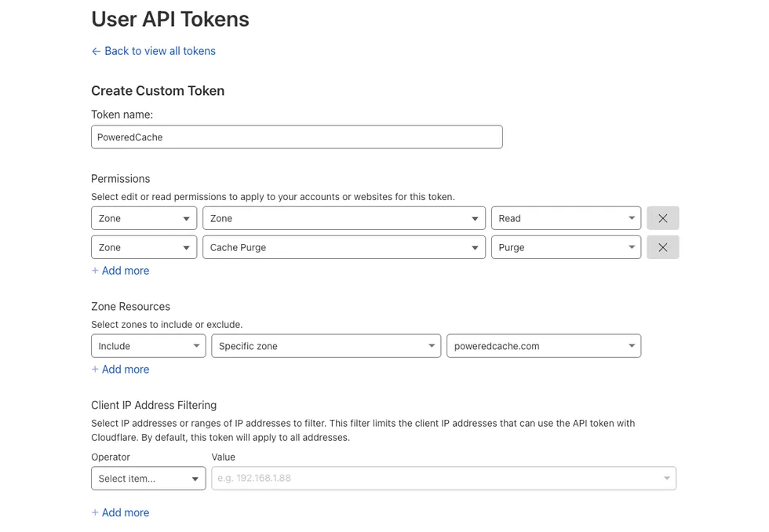Open the poweredcache.com zone selector
The height and width of the screenshot is (532, 769).
pyautogui.click(x=543, y=346)
